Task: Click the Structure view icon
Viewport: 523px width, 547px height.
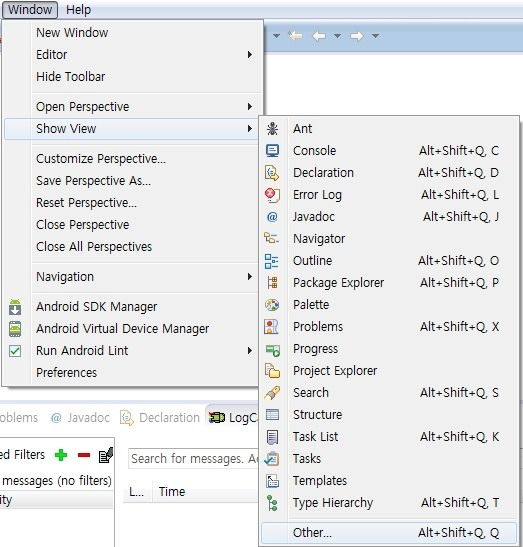Action: coord(272,414)
